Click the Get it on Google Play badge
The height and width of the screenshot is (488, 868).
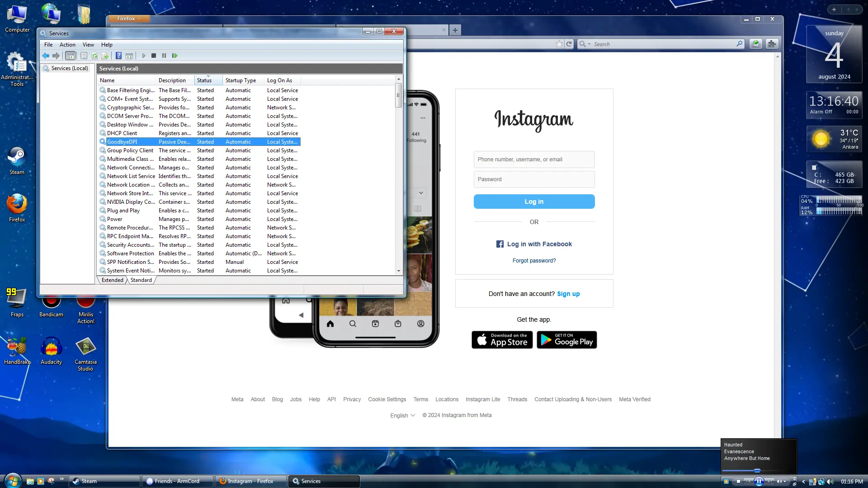(566, 340)
